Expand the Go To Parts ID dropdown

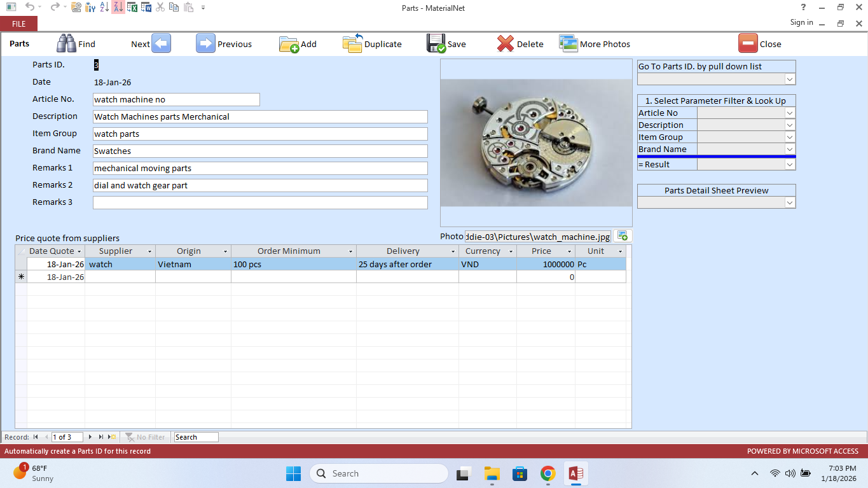click(789, 79)
